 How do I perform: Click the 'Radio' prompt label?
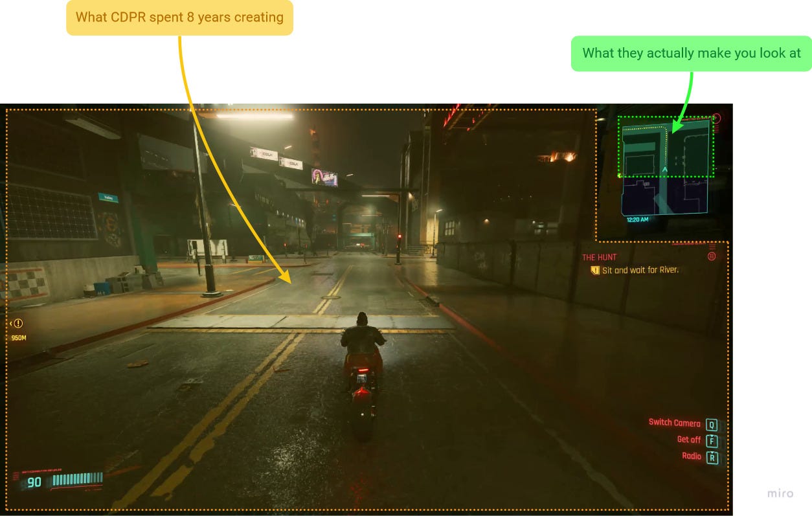click(691, 456)
